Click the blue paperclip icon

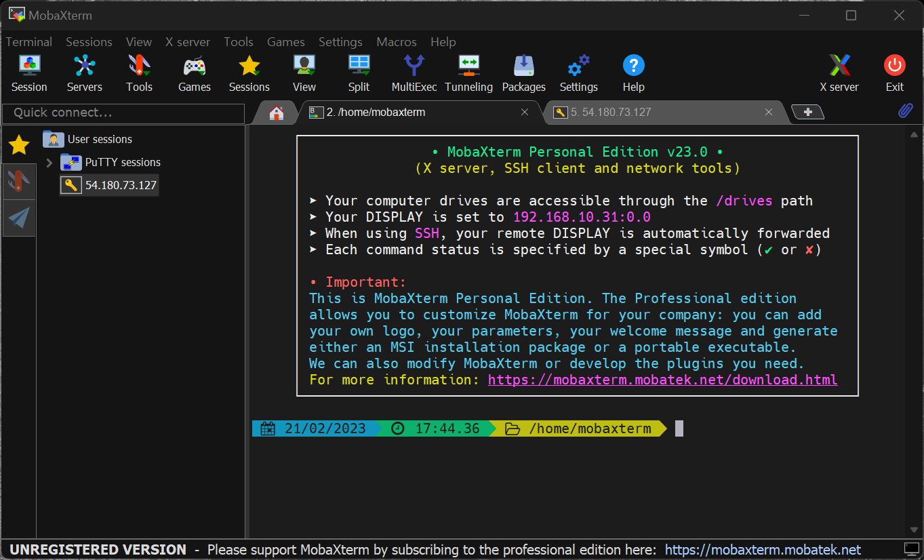click(906, 111)
